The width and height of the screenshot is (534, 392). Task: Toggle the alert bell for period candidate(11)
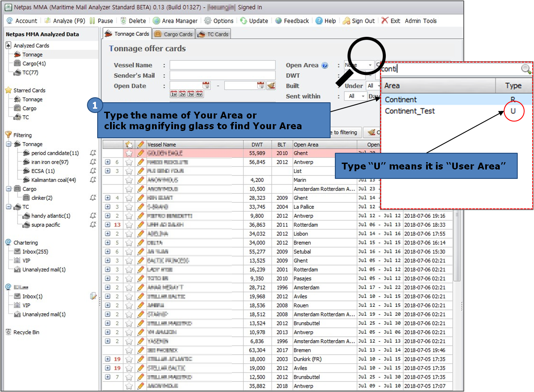point(93,153)
